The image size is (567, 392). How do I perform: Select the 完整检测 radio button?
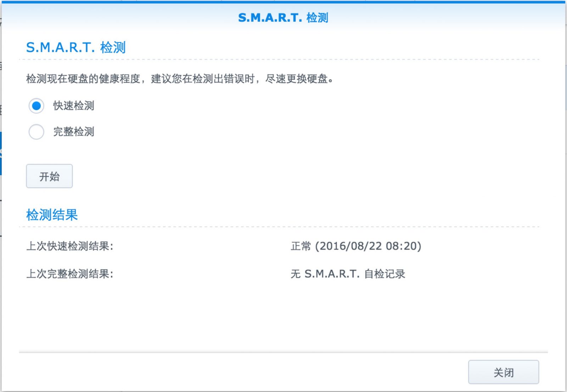tap(36, 132)
